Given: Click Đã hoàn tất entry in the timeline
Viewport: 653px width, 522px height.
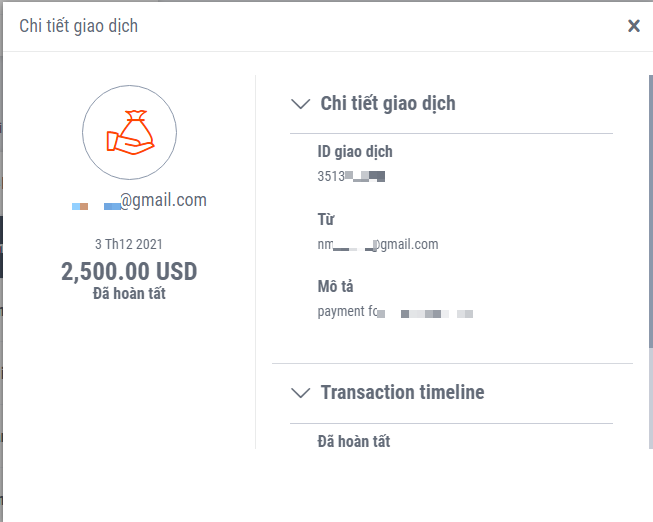Looking at the screenshot, I should pyautogui.click(x=354, y=441).
